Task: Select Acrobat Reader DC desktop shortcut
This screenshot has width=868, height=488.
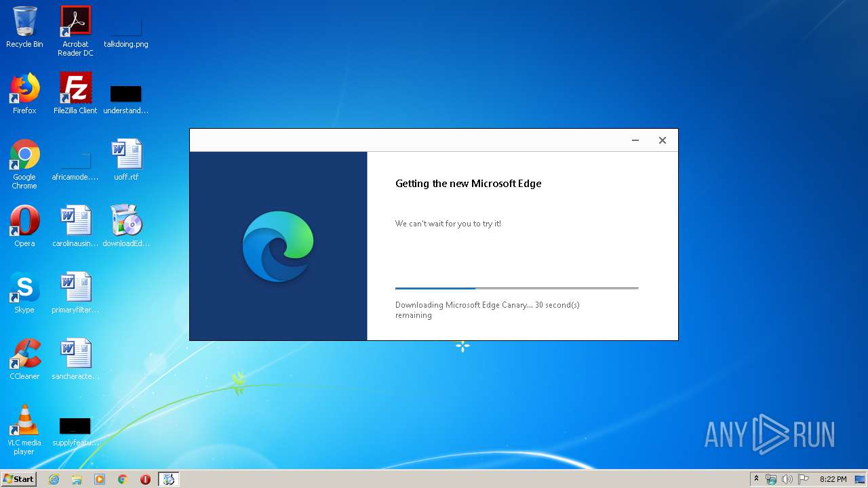Action: (75, 30)
